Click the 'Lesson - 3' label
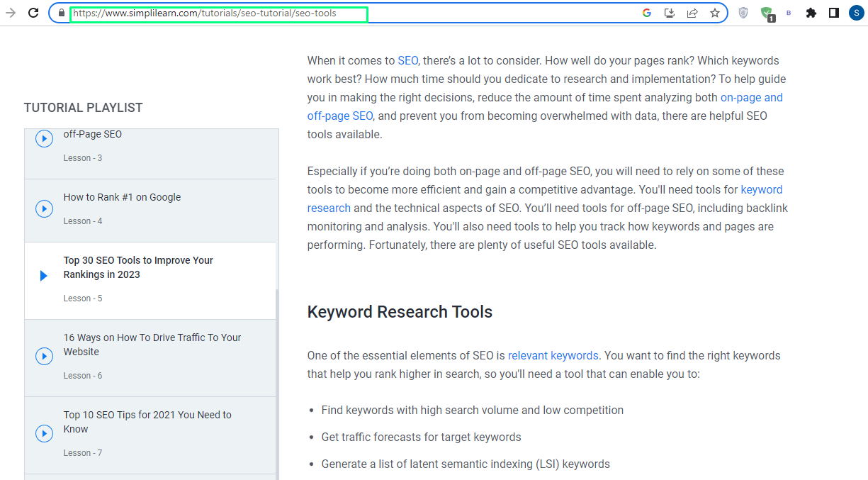The height and width of the screenshot is (480, 868). 83,158
